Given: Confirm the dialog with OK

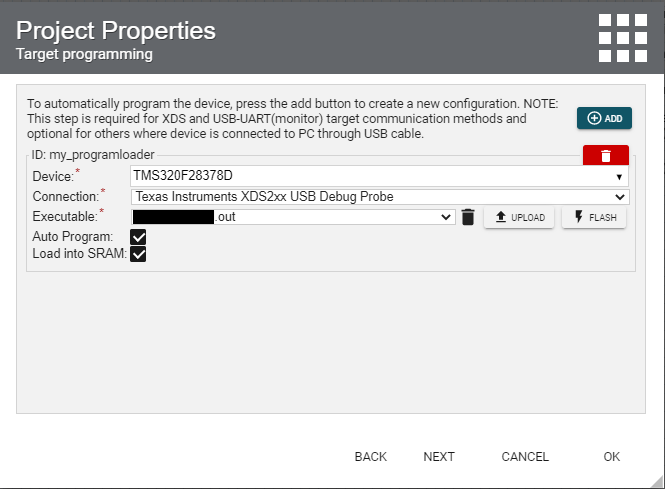Looking at the screenshot, I should [612, 457].
